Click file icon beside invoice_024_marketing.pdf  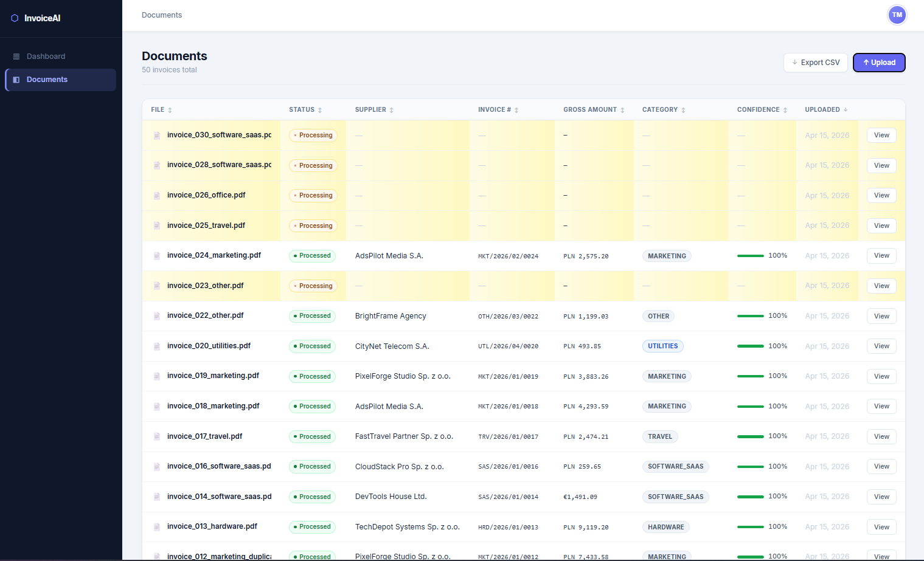point(157,256)
